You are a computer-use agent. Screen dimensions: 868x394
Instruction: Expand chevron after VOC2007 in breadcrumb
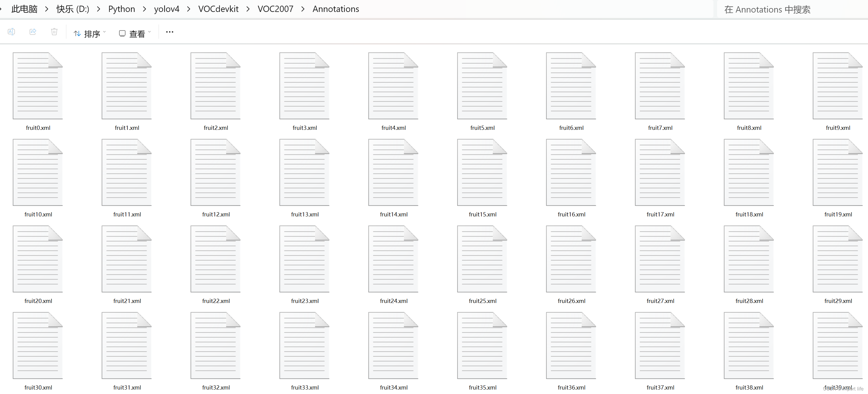tap(303, 9)
